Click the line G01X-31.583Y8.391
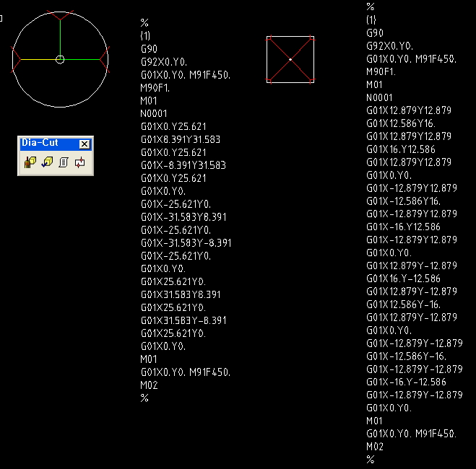Screen dimensions: 476x469 [183, 217]
